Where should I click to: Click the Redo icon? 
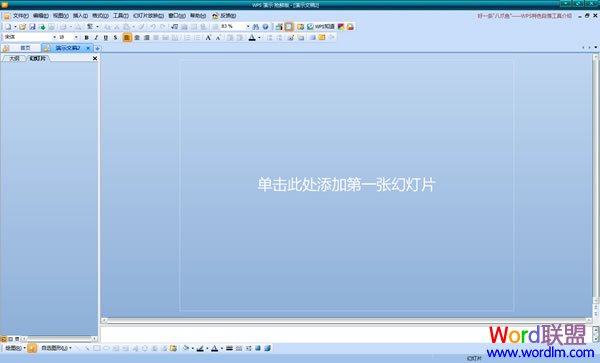point(163,26)
